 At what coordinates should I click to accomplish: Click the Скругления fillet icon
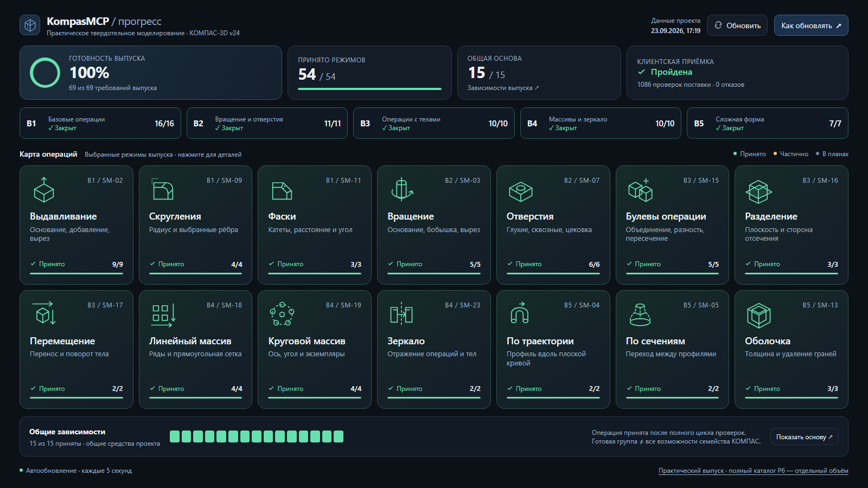(x=163, y=190)
